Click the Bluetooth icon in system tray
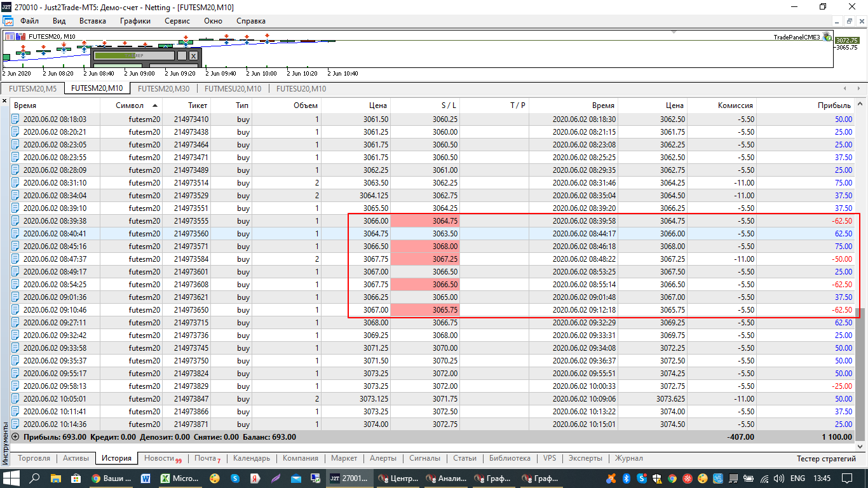 pyautogui.click(x=625, y=478)
